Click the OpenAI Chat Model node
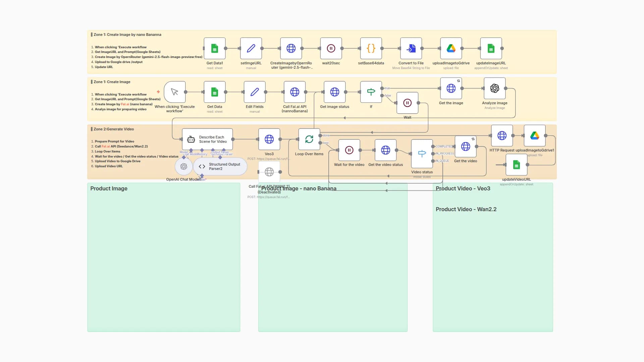The height and width of the screenshot is (362, 644). (x=184, y=166)
